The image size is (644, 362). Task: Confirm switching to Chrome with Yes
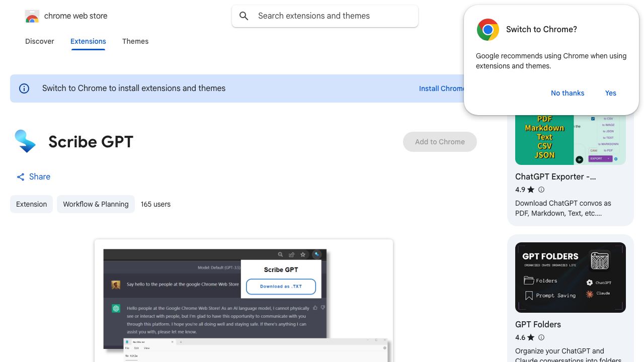[x=611, y=93]
